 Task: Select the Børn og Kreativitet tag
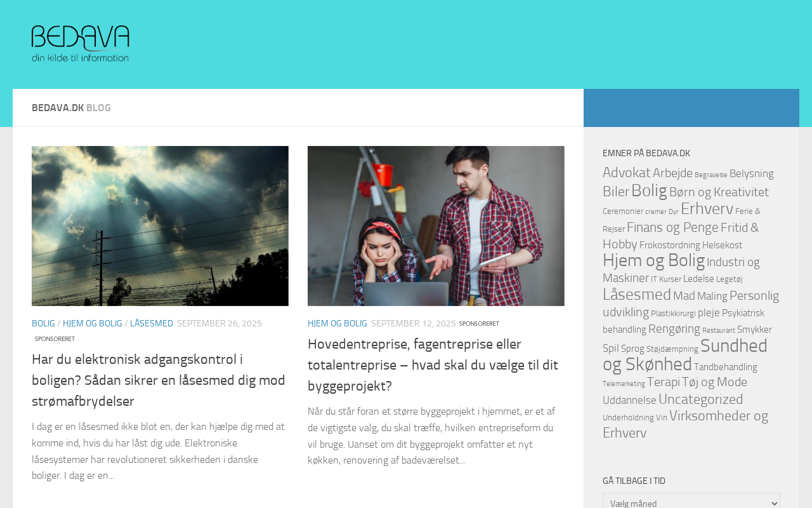[x=719, y=192]
